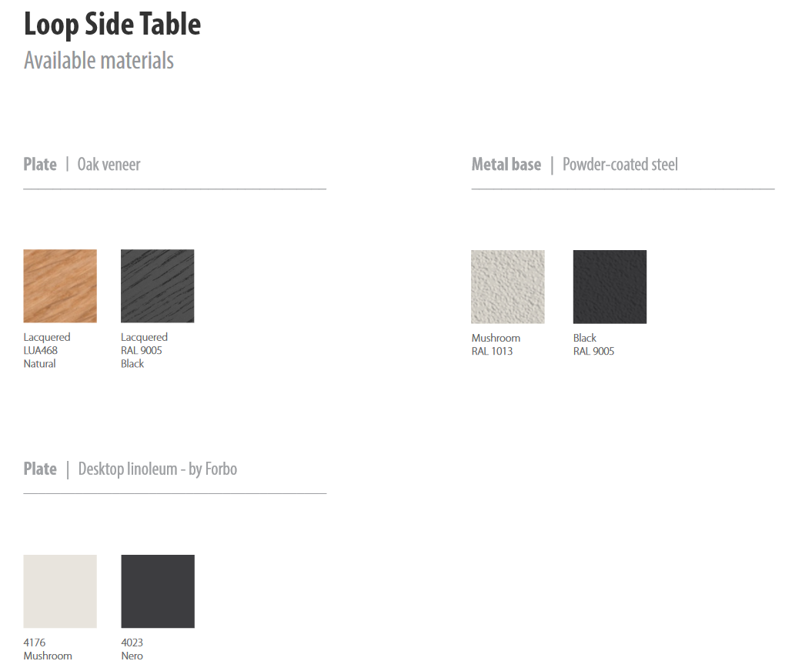Click the Available materials subtitle
This screenshot has height=671, width=812.
(99, 60)
